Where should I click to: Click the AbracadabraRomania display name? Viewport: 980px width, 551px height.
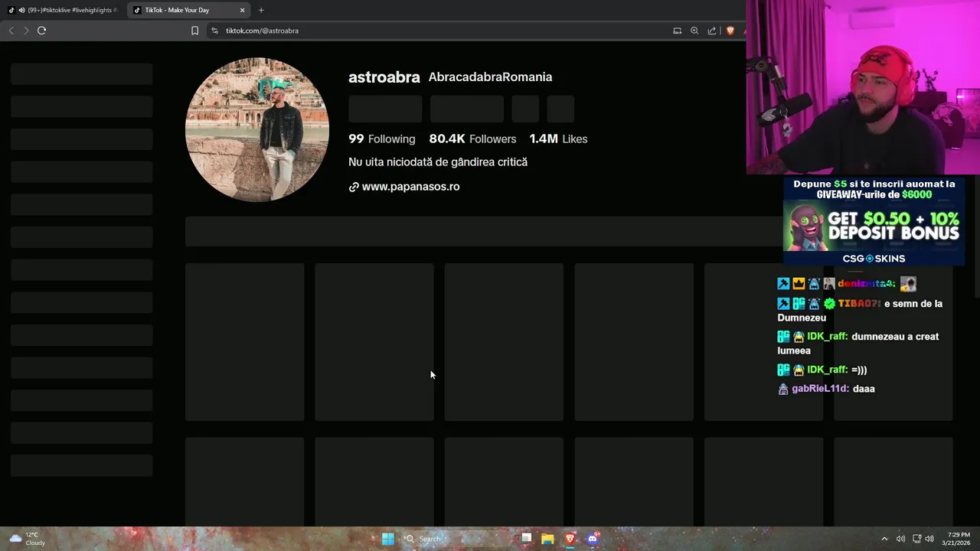coord(490,77)
